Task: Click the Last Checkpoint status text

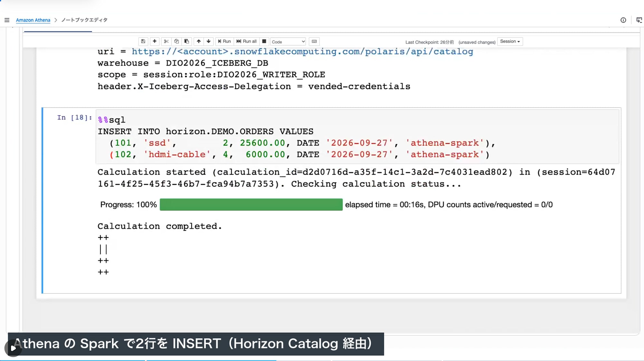Action: tap(430, 42)
